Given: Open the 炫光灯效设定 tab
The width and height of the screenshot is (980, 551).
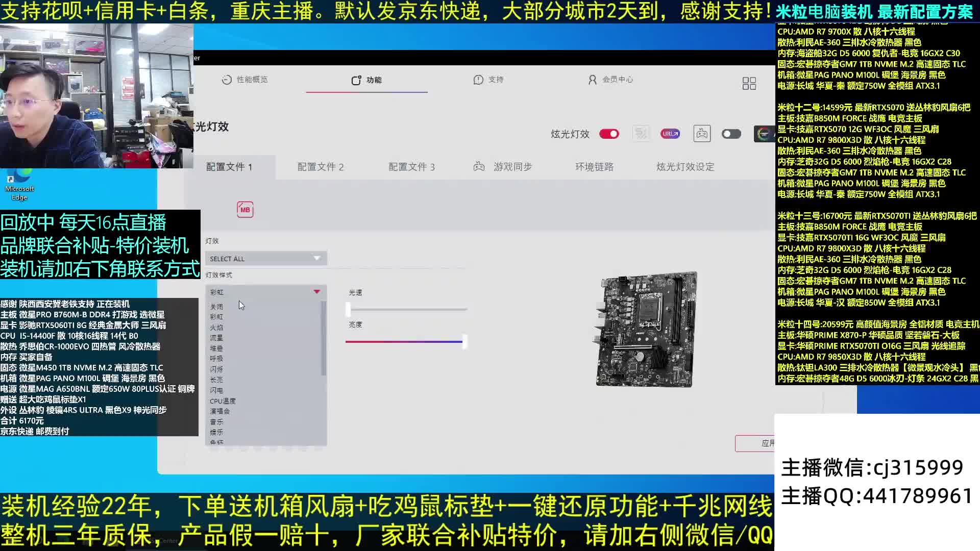Looking at the screenshot, I should click(x=685, y=167).
